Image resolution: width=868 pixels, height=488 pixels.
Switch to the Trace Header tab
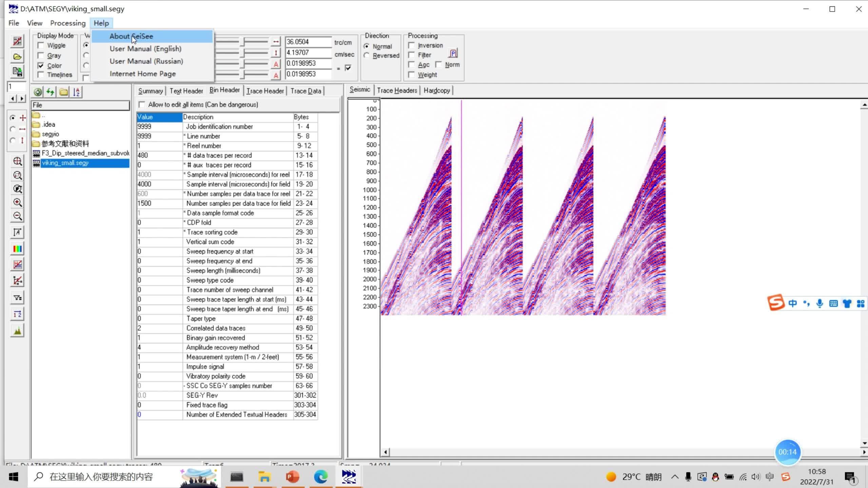[x=265, y=91]
